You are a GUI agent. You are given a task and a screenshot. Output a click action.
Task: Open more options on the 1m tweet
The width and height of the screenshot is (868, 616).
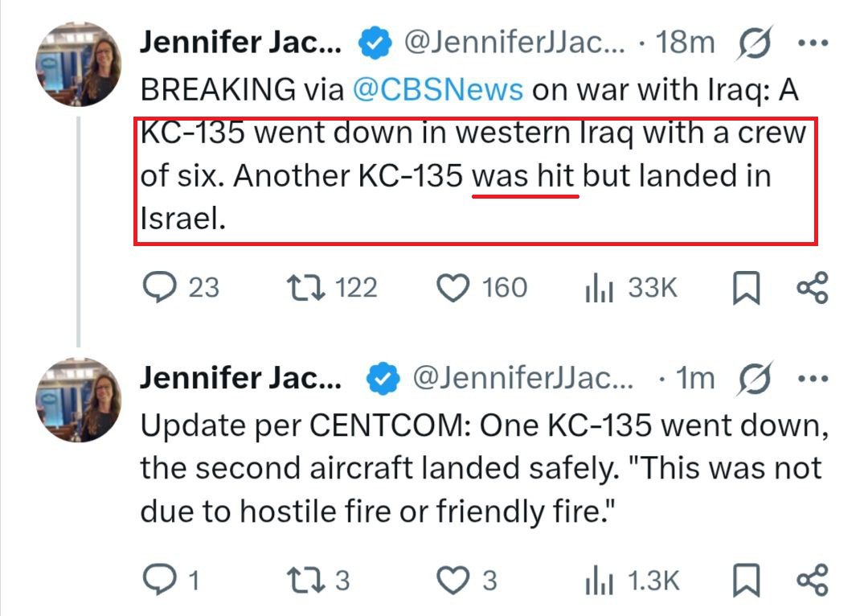813,379
